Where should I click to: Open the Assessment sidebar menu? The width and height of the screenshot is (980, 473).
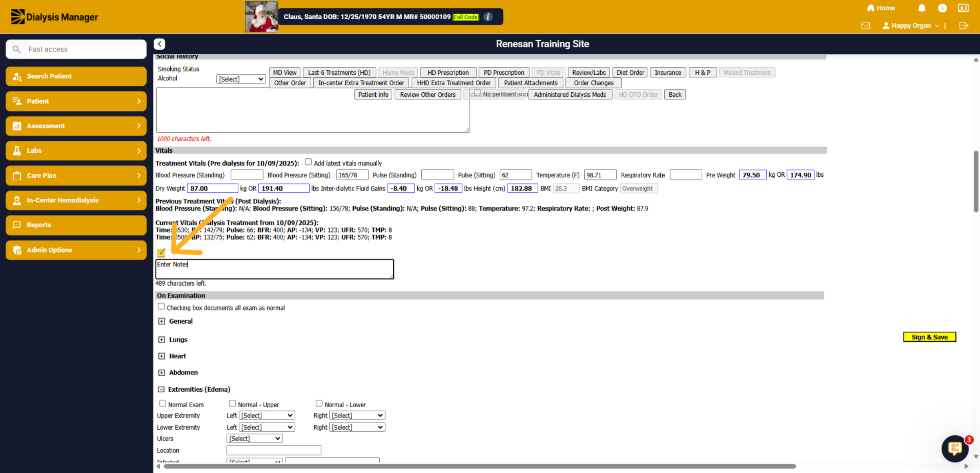[x=76, y=126]
